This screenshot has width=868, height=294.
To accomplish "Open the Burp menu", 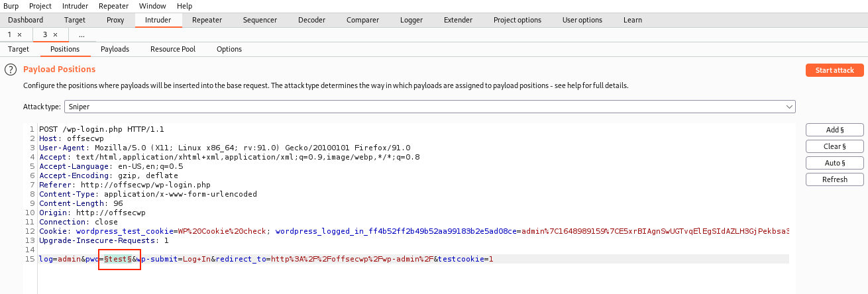I will pos(10,6).
